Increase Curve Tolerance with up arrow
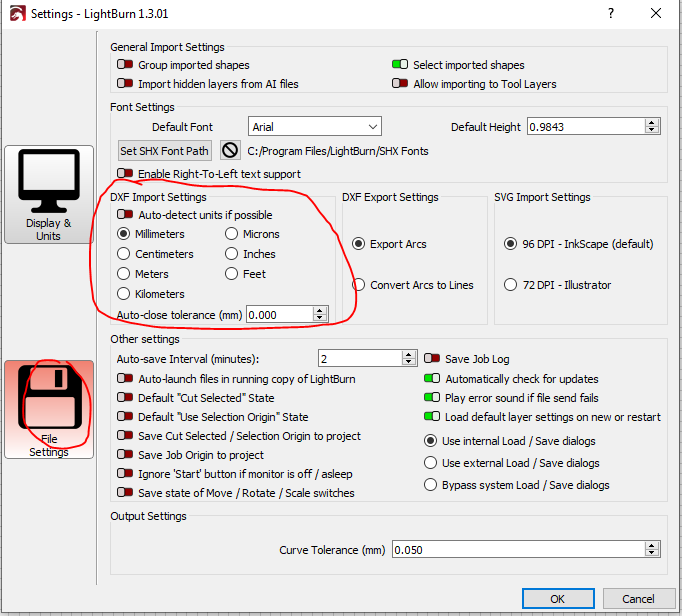This screenshot has width=682, height=616. 652,545
